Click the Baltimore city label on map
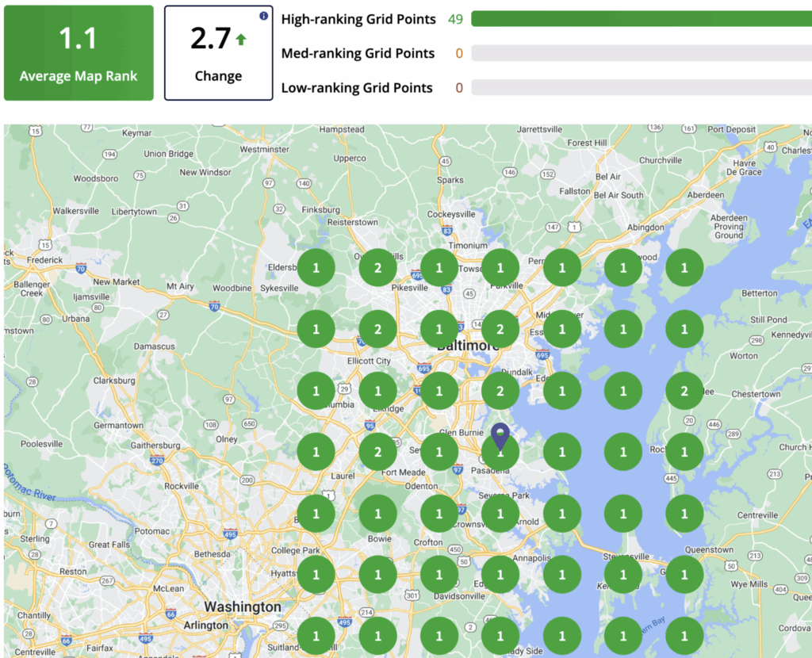Screen dimensions: 812x658 (468, 346)
